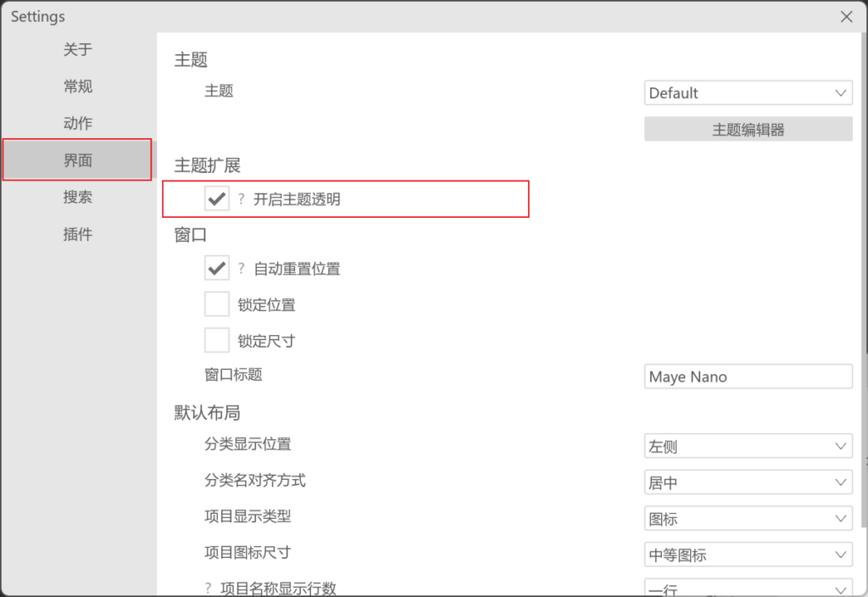Viewport: 868px width, 597px height.
Task: Close the Settings window
Action: pyautogui.click(x=845, y=17)
